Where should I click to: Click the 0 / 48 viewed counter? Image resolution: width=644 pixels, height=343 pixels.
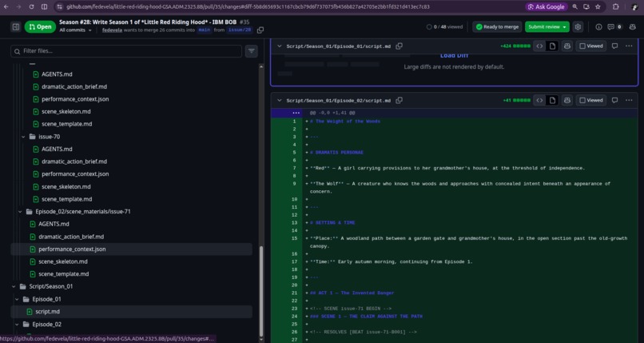point(444,26)
